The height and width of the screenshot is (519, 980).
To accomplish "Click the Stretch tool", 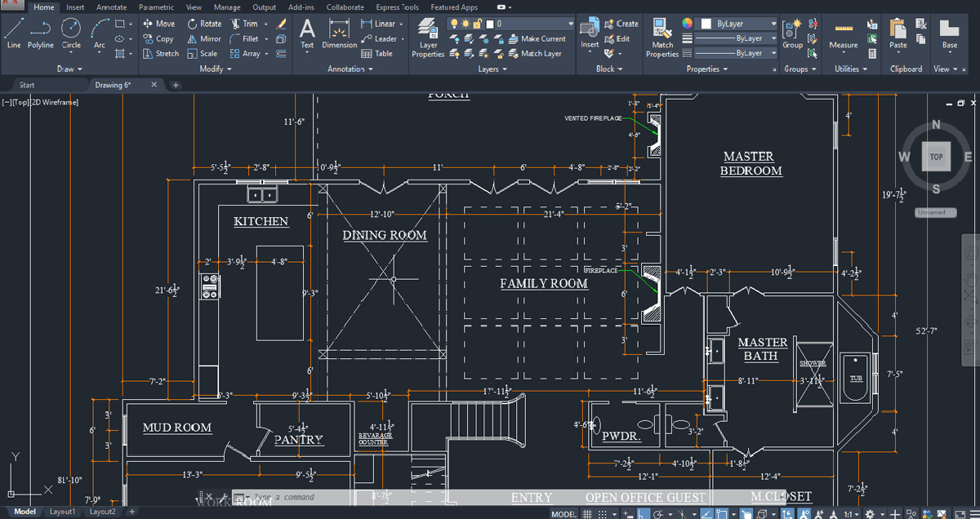I will pos(160,53).
